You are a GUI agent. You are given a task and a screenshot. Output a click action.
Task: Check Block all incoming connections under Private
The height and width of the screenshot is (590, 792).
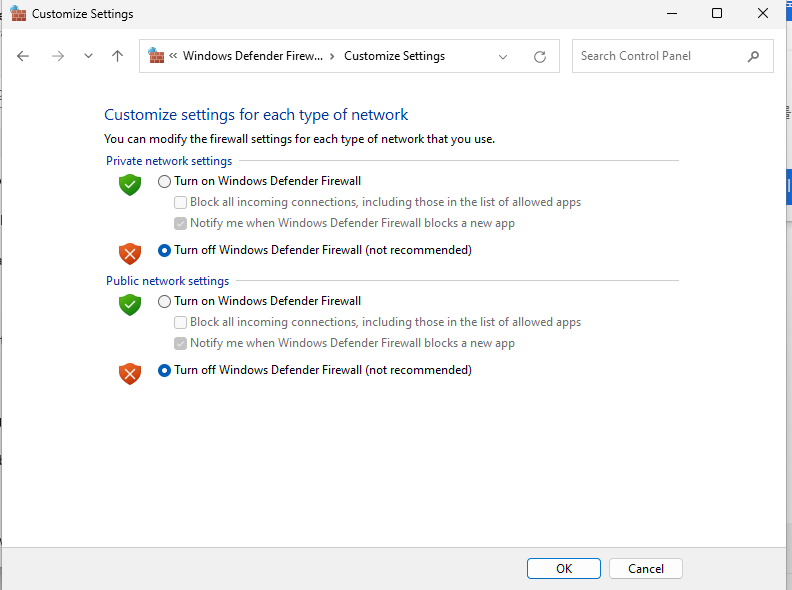(x=180, y=203)
